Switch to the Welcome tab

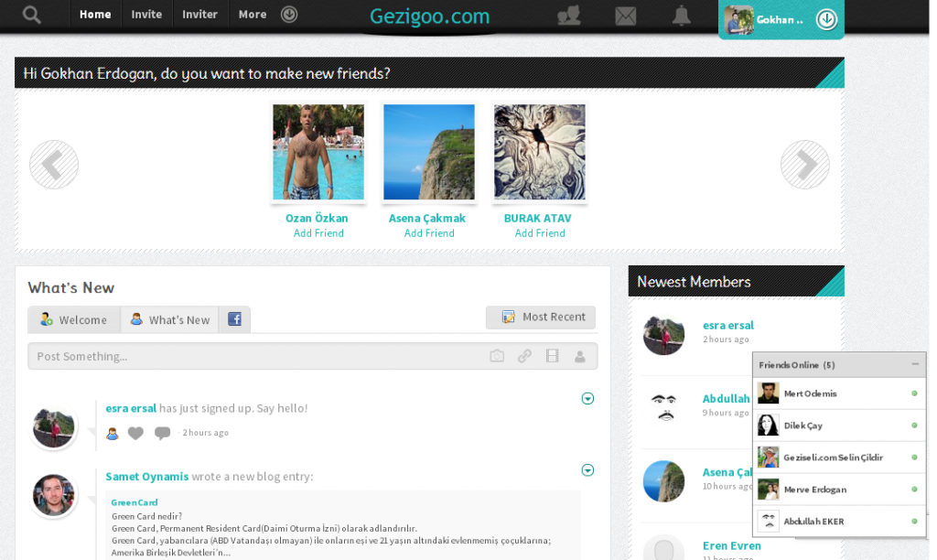click(x=74, y=319)
